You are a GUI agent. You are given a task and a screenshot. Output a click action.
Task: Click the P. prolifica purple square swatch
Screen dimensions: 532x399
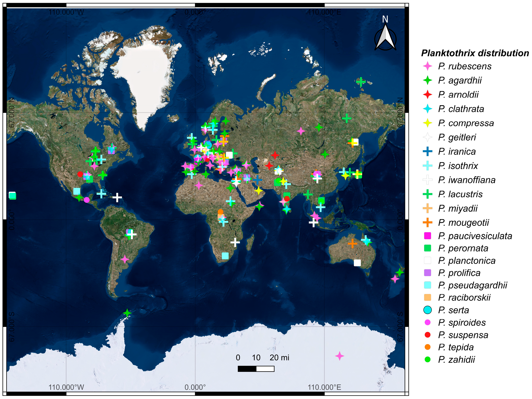click(x=427, y=273)
